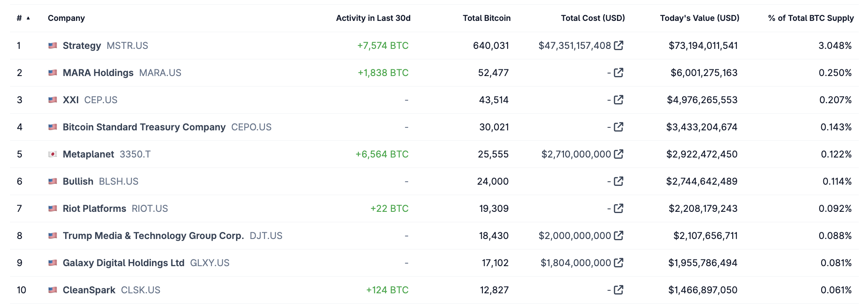
Task: Toggle sorting by Total Bitcoin column
Action: 487,18
